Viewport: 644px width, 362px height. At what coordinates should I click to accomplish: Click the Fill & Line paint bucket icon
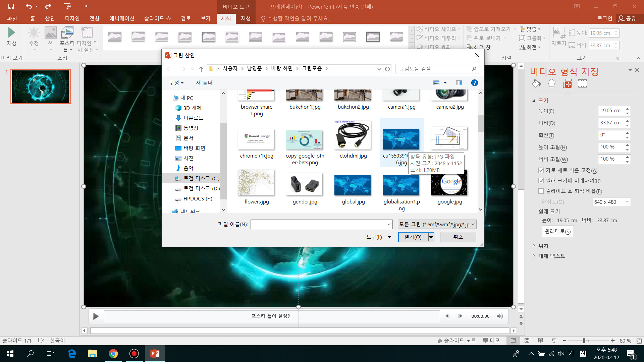pyautogui.click(x=536, y=84)
